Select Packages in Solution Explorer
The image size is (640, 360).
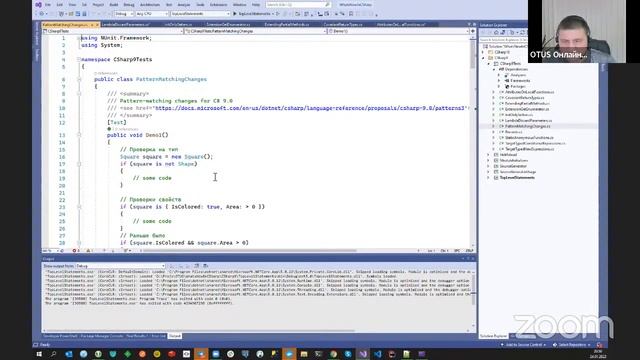(x=518, y=87)
